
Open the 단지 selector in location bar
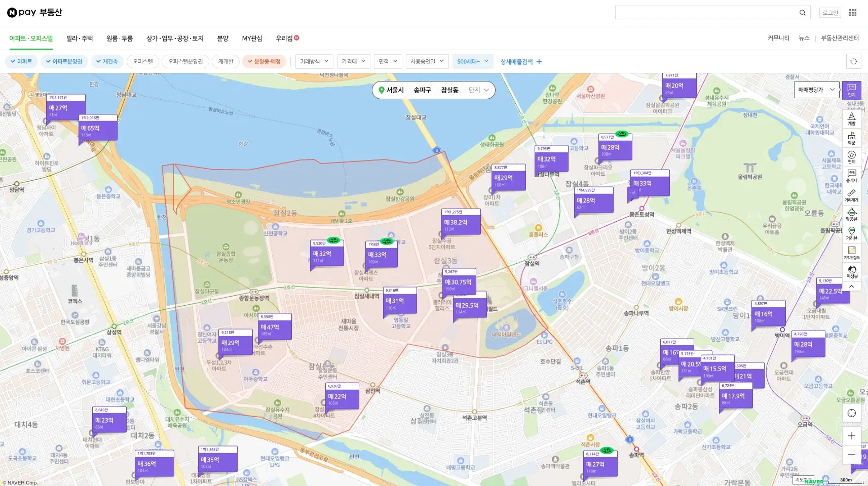coord(479,90)
